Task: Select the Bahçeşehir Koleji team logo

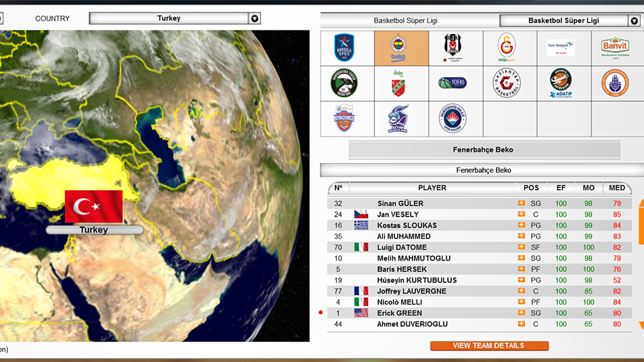Action: [x=453, y=118]
